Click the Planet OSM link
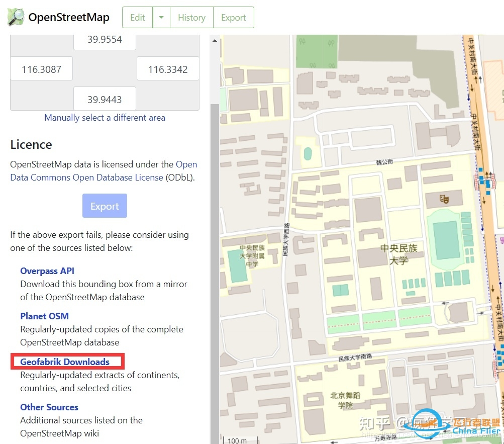The image size is (504, 444). point(44,316)
